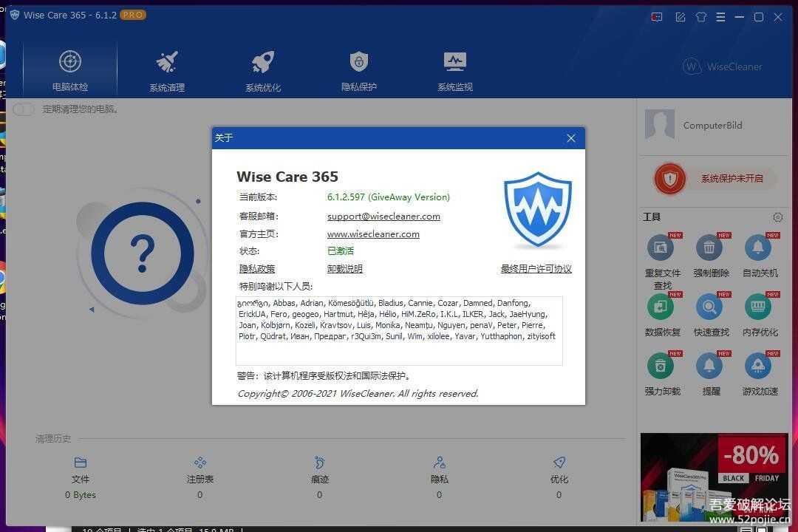Enable the scheduled PC cleaning toggle
Viewport: 798px width, 532px height.
(22, 109)
